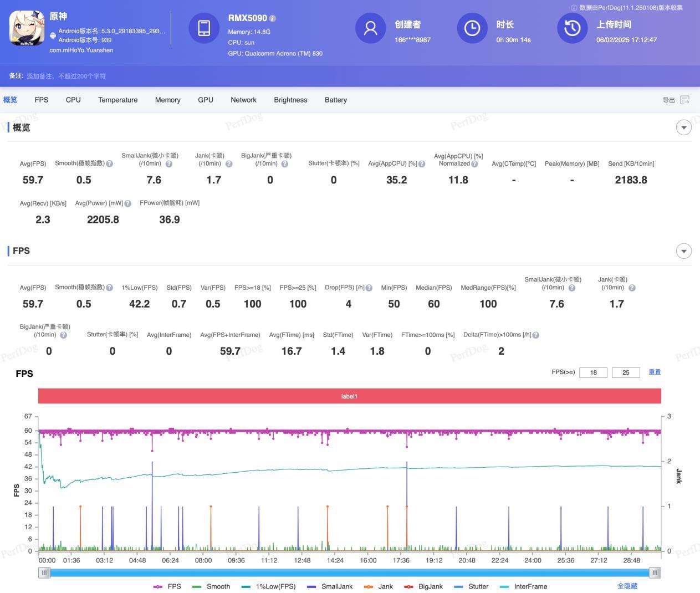Open help icon next to overview Jank(卡顿) /10min
This screenshot has height=593, width=700.
point(229,164)
